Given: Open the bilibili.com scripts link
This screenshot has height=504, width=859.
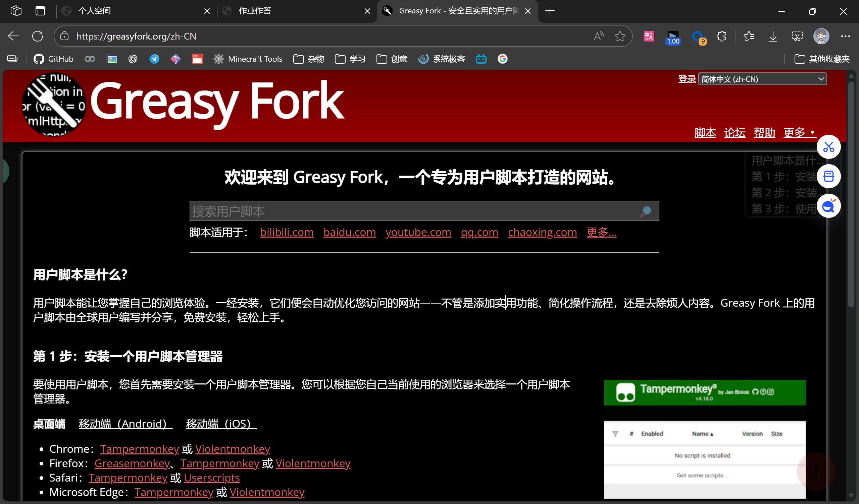Looking at the screenshot, I should [x=287, y=232].
